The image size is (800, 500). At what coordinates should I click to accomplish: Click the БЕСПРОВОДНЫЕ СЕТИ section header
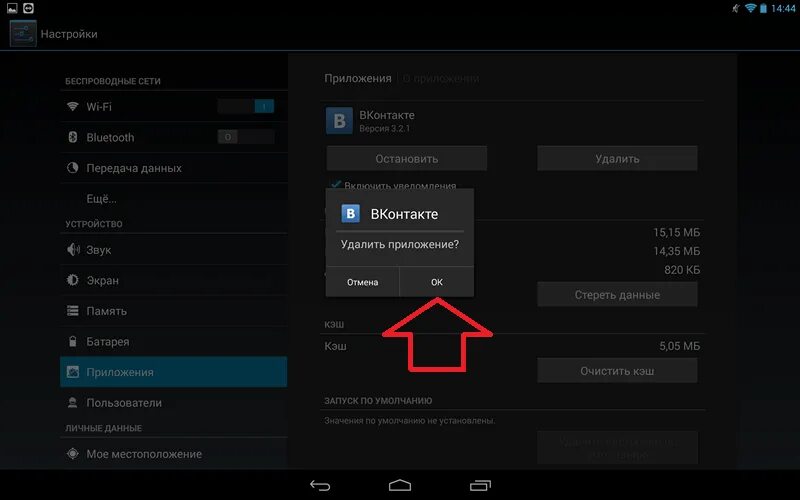pyautogui.click(x=113, y=81)
